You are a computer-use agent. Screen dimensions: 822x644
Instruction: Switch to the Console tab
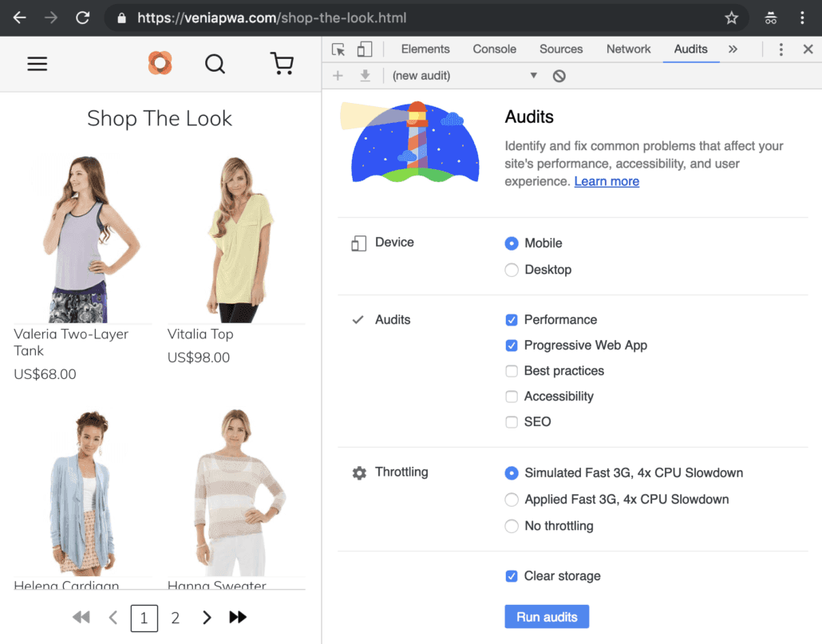click(494, 49)
